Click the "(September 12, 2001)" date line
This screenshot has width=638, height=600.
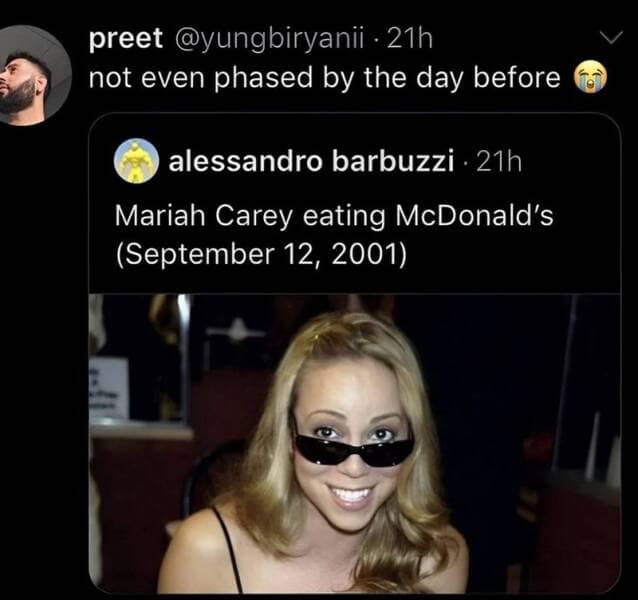click(261, 252)
